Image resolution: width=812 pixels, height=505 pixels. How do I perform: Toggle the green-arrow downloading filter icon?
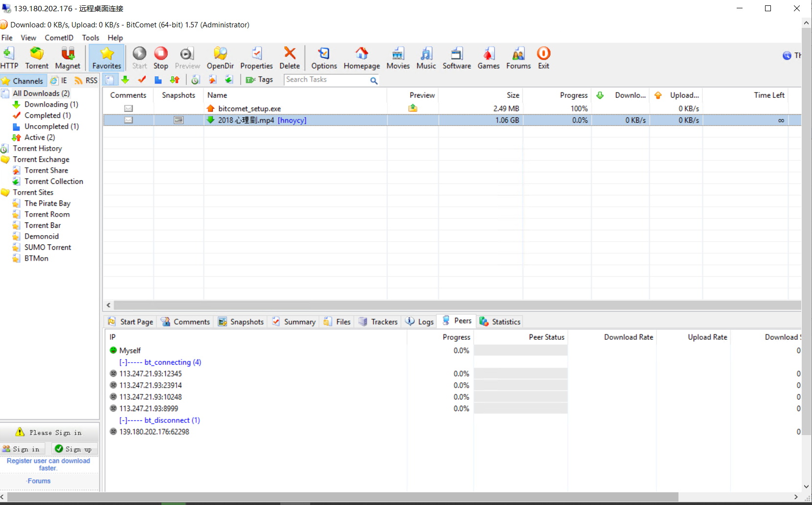(x=125, y=80)
